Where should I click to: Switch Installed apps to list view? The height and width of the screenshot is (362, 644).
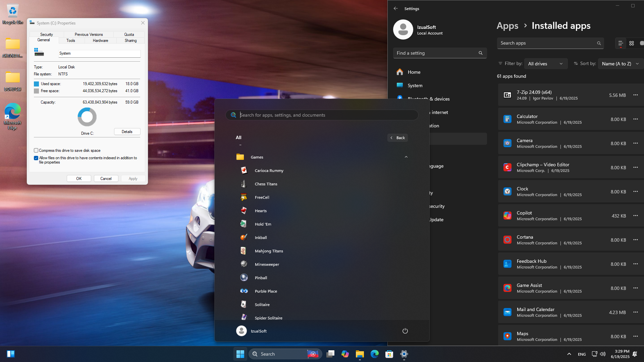tap(621, 43)
